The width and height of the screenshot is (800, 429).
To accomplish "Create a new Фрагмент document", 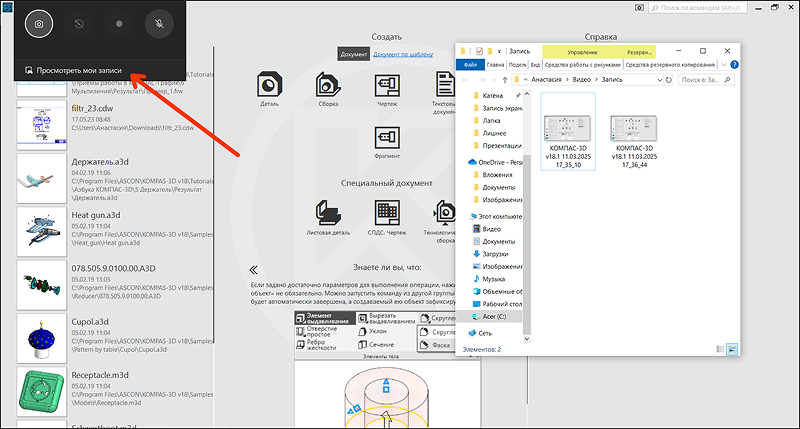I will pos(387,141).
